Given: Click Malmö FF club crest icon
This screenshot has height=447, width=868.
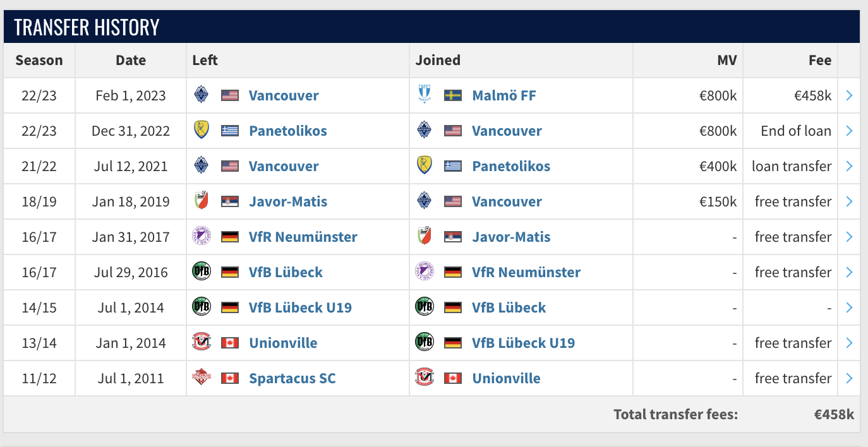Looking at the screenshot, I should point(425,95).
